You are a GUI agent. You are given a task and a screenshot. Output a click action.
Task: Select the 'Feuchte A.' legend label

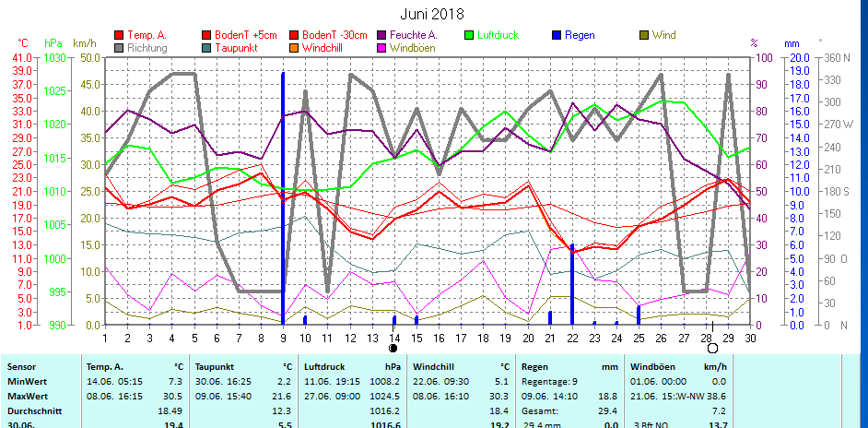pos(413,35)
